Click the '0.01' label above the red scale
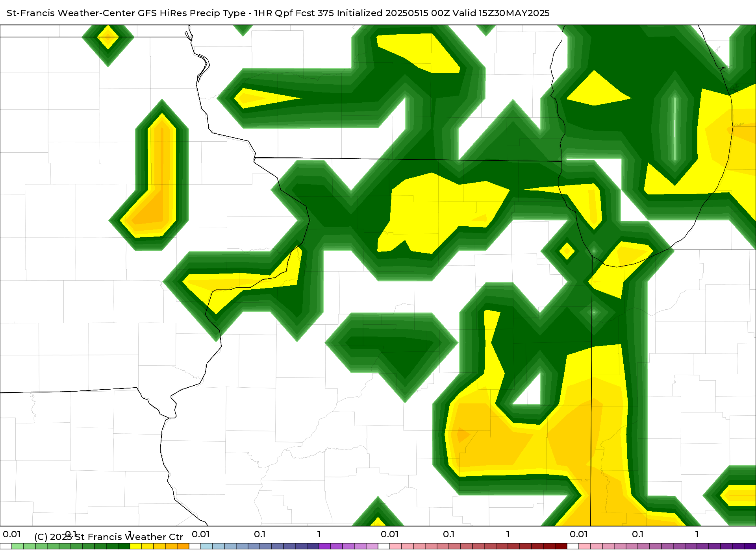Screen dimensions: 756x551 (x=390, y=534)
